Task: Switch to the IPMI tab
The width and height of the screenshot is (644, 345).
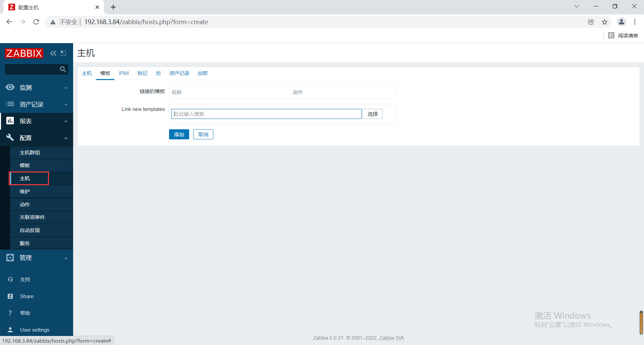Action: click(x=124, y=73)
